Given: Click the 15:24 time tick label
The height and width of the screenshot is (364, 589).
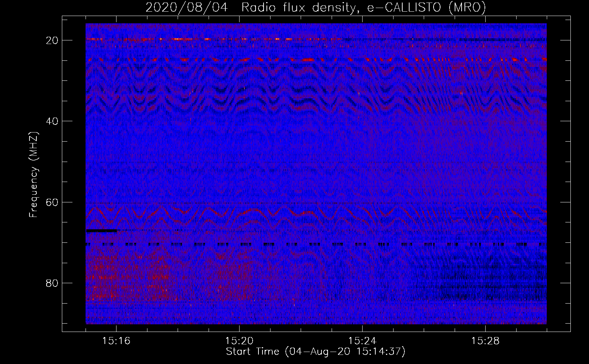Looking at the screenshot, I should coord(362,341).
